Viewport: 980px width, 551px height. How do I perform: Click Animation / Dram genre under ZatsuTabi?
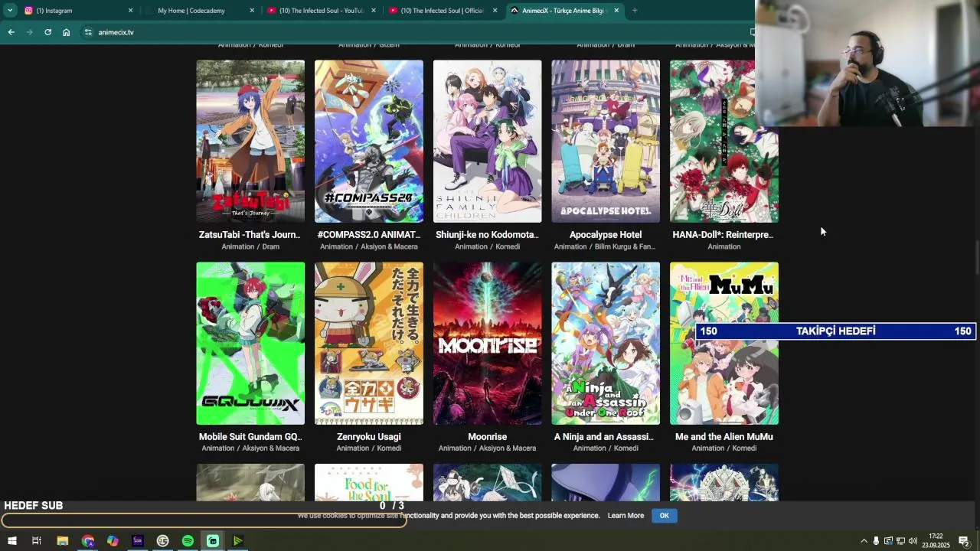(x=250, y=246)
